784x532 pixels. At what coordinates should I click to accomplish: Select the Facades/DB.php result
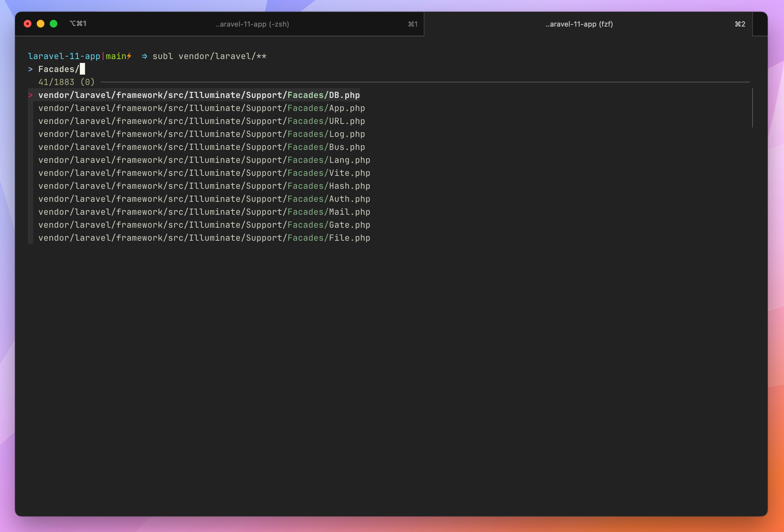[x=199, y=95]
